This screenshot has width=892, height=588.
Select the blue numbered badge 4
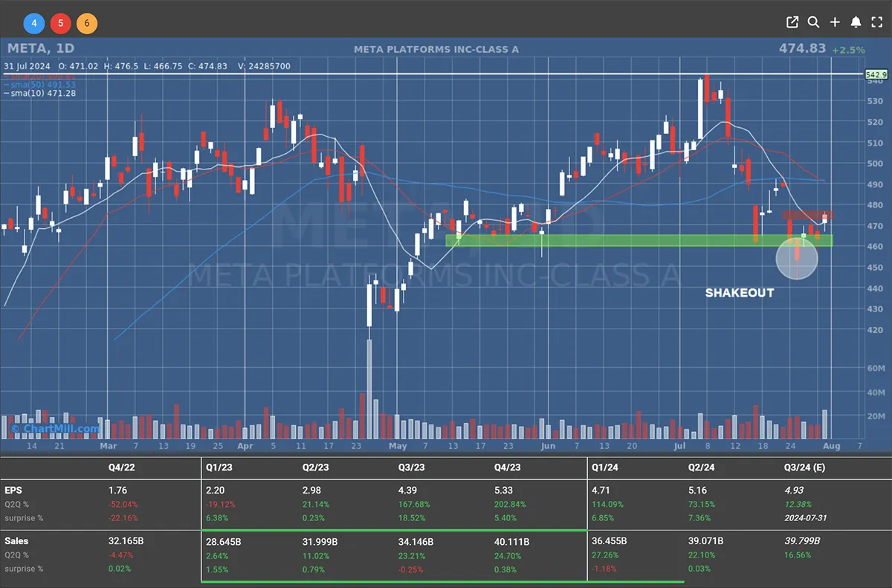(33, 23)
